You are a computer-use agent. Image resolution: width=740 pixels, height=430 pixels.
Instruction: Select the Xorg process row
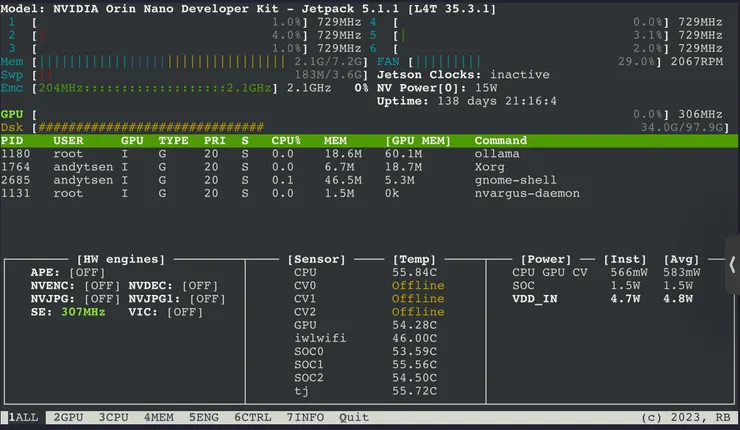coord(369,167)
